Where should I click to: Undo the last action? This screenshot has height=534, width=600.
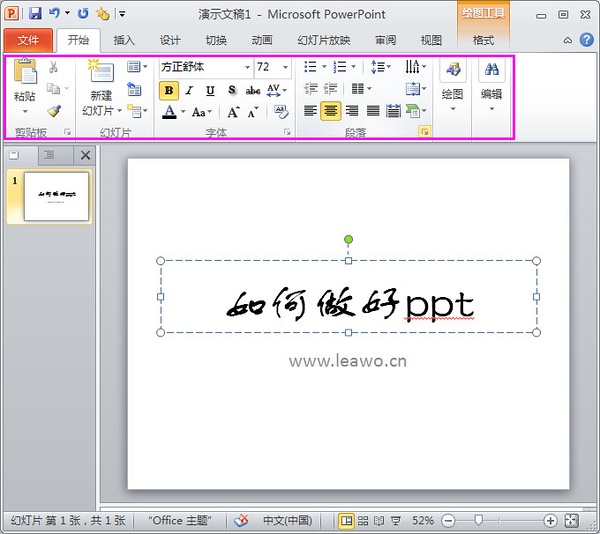point(54,14)
